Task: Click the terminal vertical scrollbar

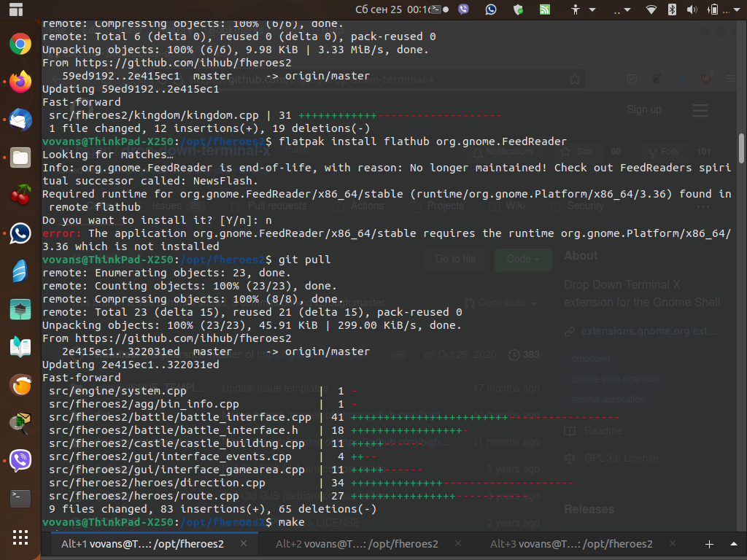Action: point(741,148)
